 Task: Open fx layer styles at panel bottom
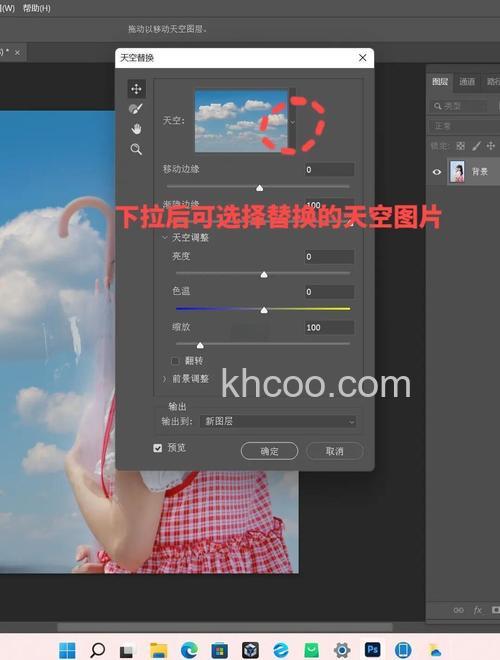point(478,610)
